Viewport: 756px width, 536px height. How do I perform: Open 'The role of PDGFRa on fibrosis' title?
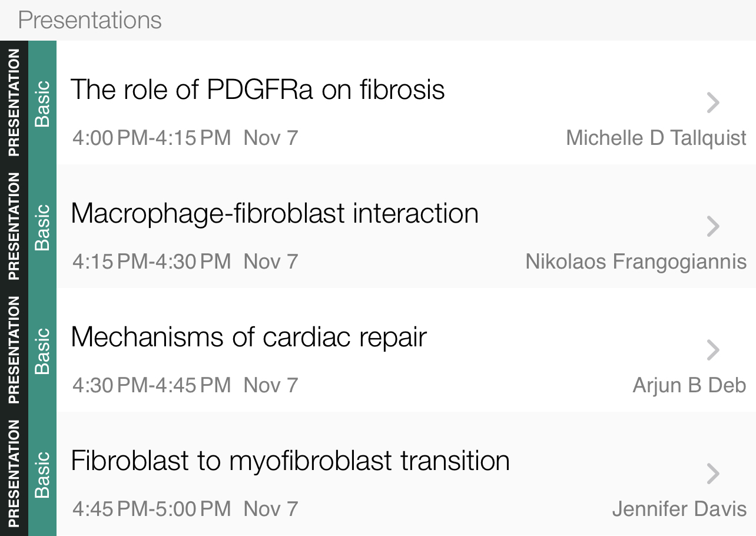tap(257, 90)
